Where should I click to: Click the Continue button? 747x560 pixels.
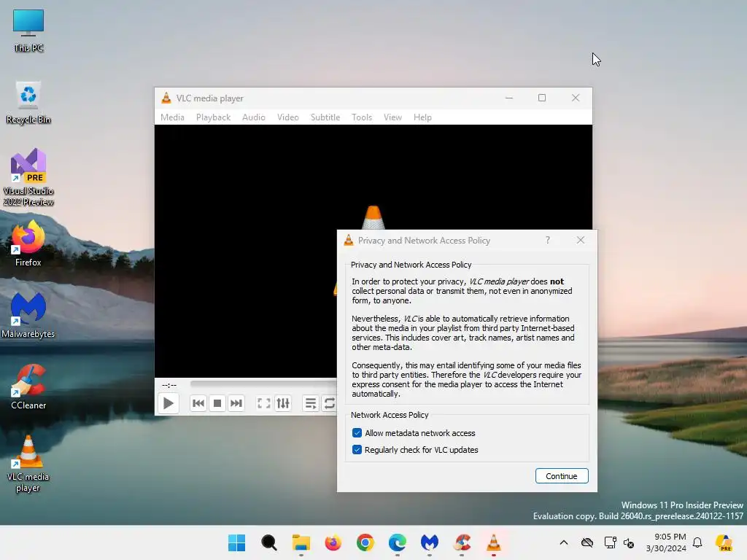[x=562, y=475]
